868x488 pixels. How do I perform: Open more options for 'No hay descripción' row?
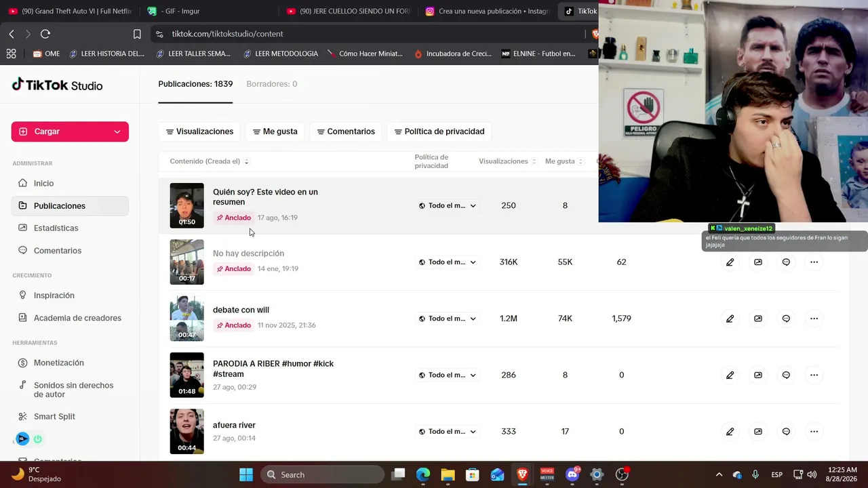tap(814, 262)
